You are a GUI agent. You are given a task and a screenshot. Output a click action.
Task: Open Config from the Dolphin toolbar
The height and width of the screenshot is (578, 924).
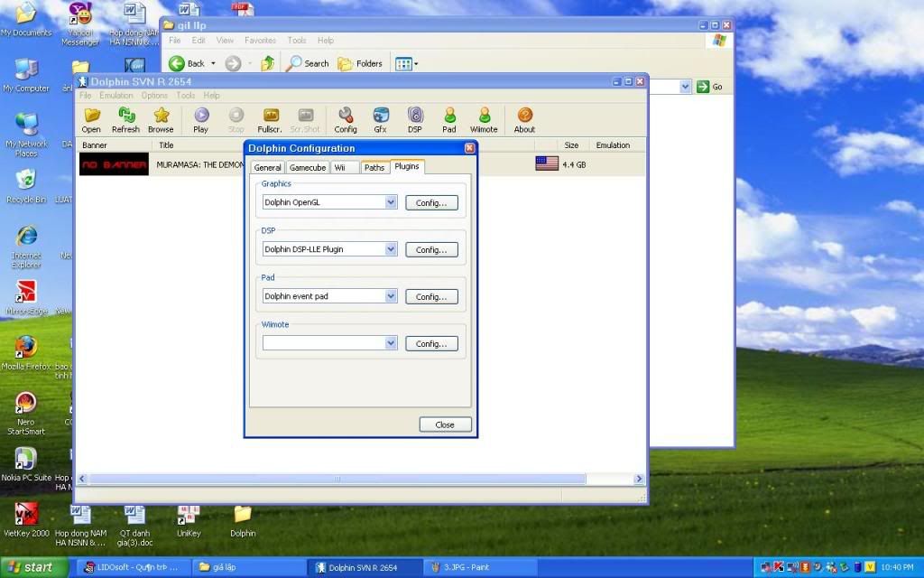pyautogui.click(x=346, y=120)
